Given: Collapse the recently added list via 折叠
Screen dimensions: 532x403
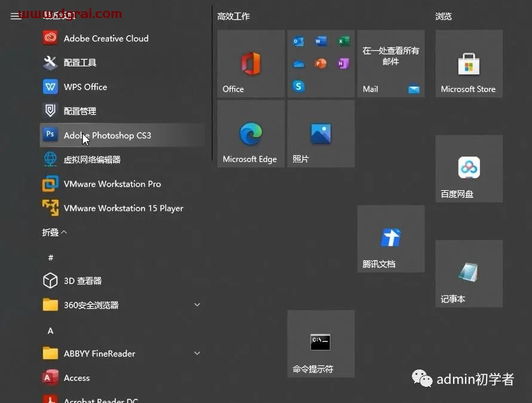Looking at the screenshot, I should click(x=54, y=232).
